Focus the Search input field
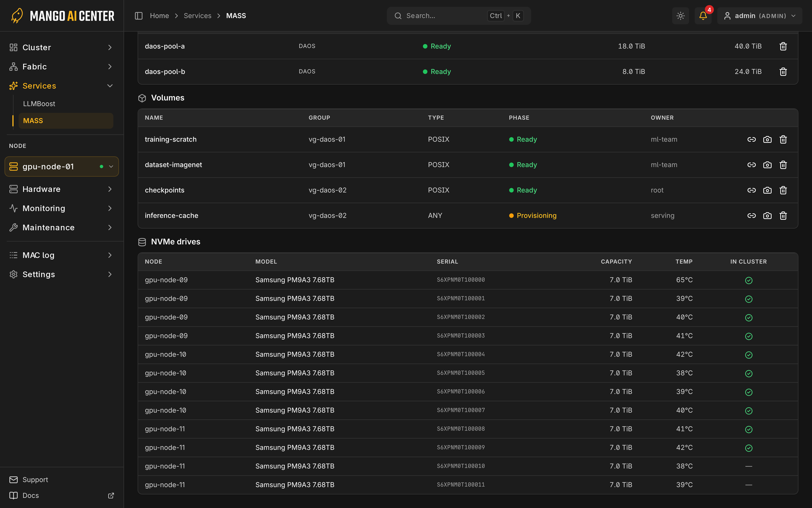This screenshot has height=508, width=812. tap(459, 16)
